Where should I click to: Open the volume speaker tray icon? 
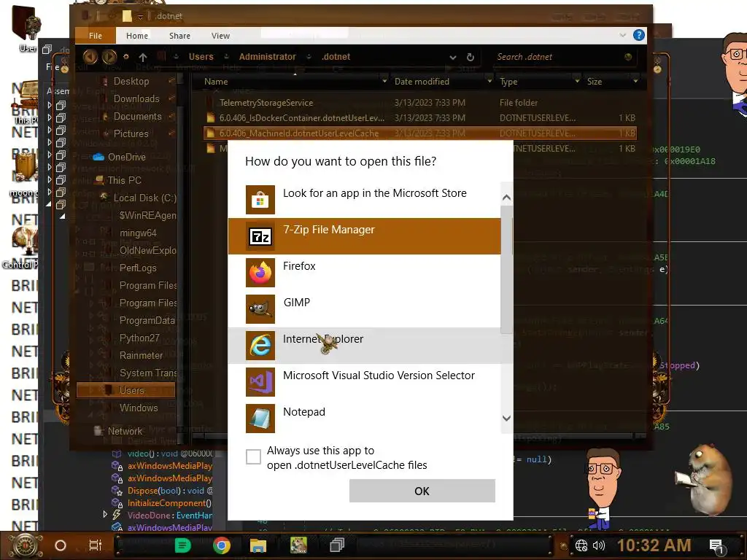[x=599, y=545]
